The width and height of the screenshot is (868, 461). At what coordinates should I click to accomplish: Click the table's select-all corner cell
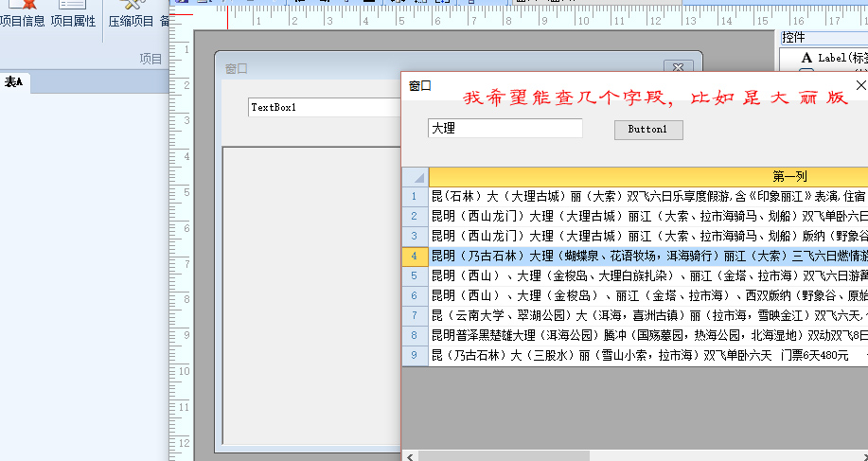tap(416, 176)
